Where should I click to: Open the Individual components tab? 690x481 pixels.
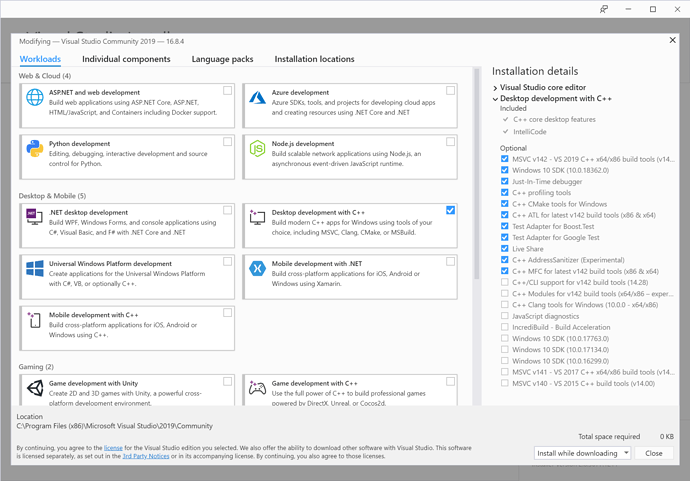pos(126,59)
